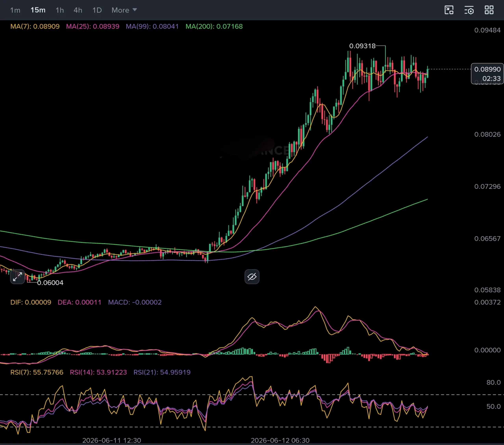
Task: Click the RSI(7): 55.75766 label
Action: [x=37, y=372]
